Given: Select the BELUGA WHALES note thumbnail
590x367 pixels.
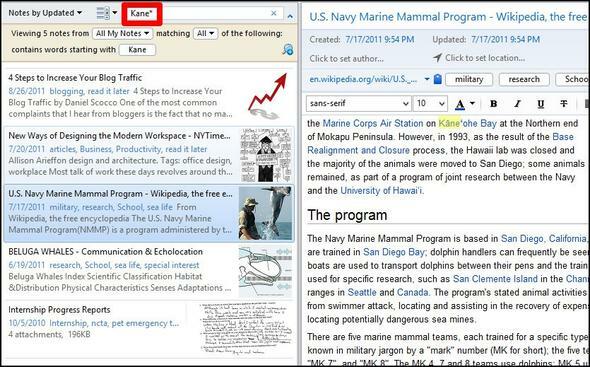Looking at the screenshot, I should pos(265,271).
